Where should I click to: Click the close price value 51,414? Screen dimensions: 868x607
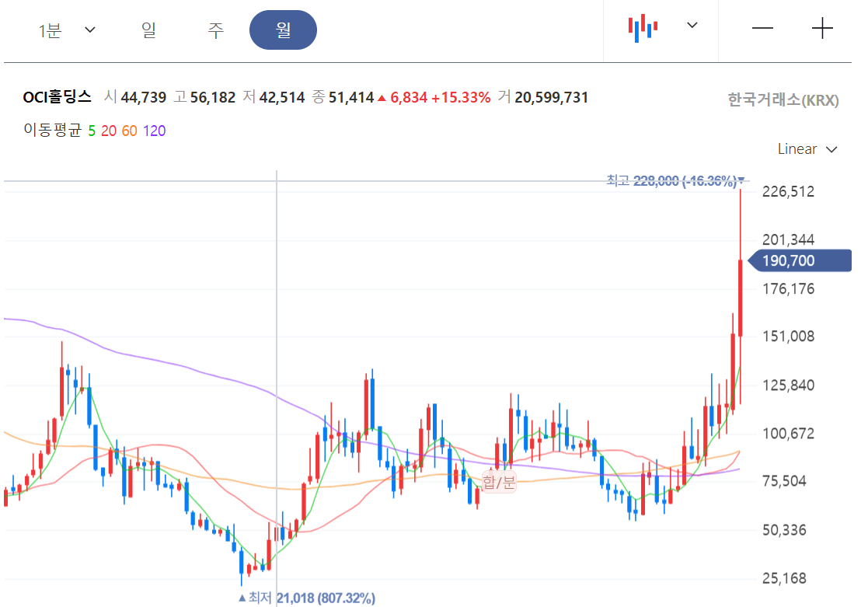(x=351, y=97)
